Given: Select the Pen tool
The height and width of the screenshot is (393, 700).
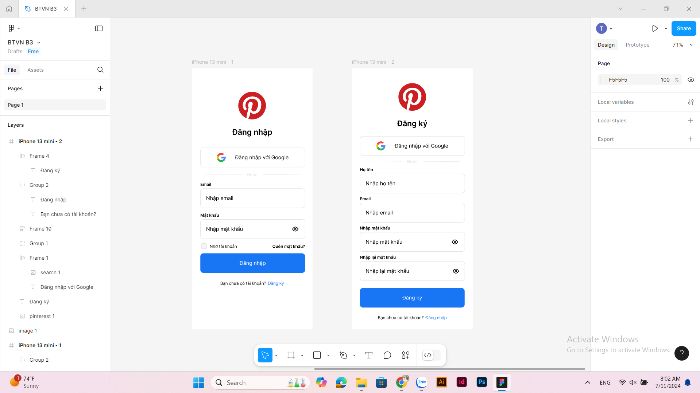Looking at the screenshot, I should coord(343,355).
